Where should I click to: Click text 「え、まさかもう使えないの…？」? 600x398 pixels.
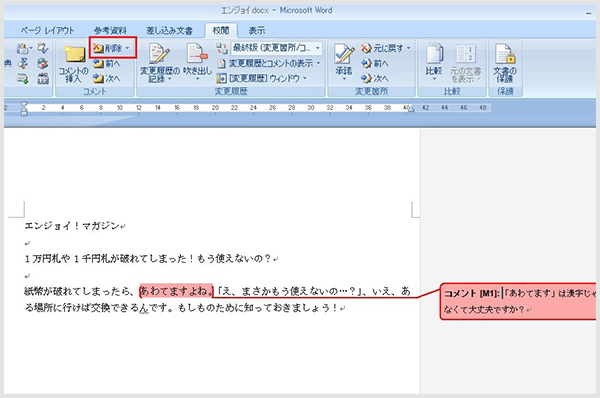coord(289,291)
